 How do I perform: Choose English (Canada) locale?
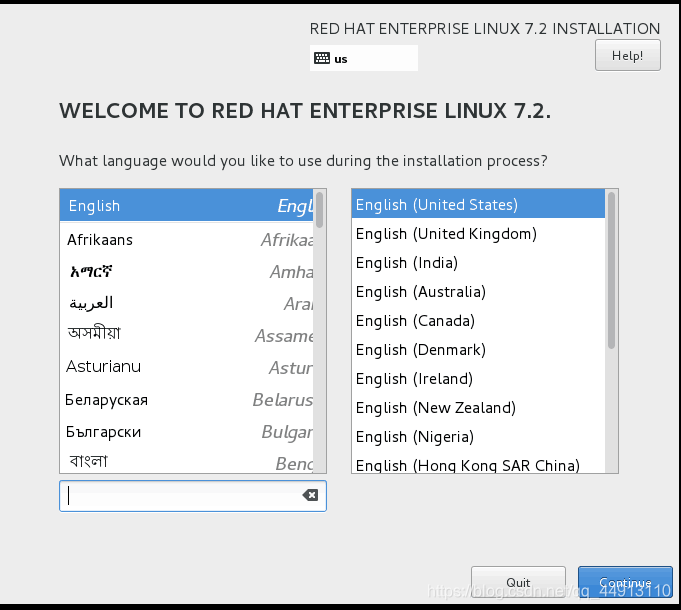click(x=478, y=321)
